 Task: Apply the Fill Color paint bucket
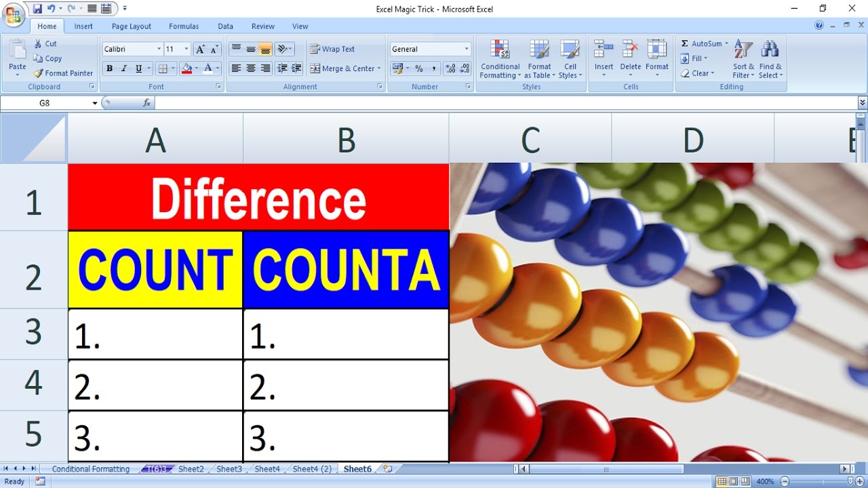(x=186, y=68)
